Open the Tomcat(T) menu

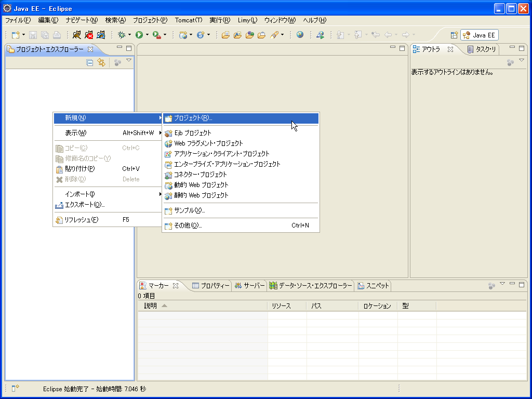(x=188, y=20)
